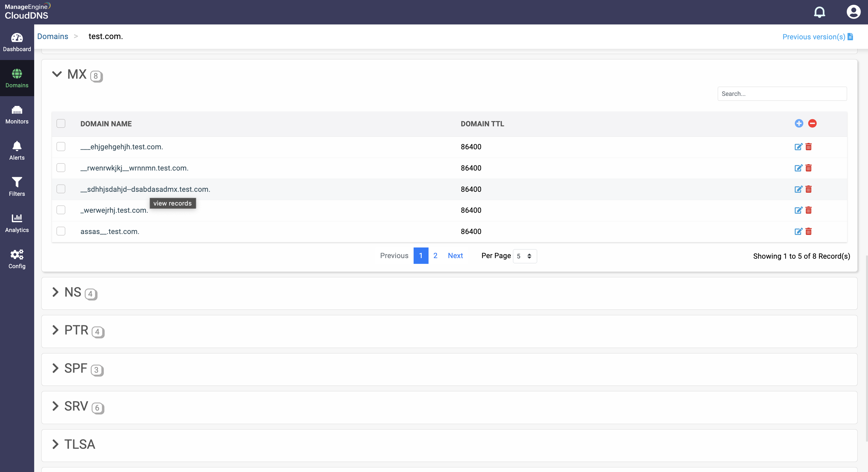Open the Per Page dropdown

[x=524, y=256]
